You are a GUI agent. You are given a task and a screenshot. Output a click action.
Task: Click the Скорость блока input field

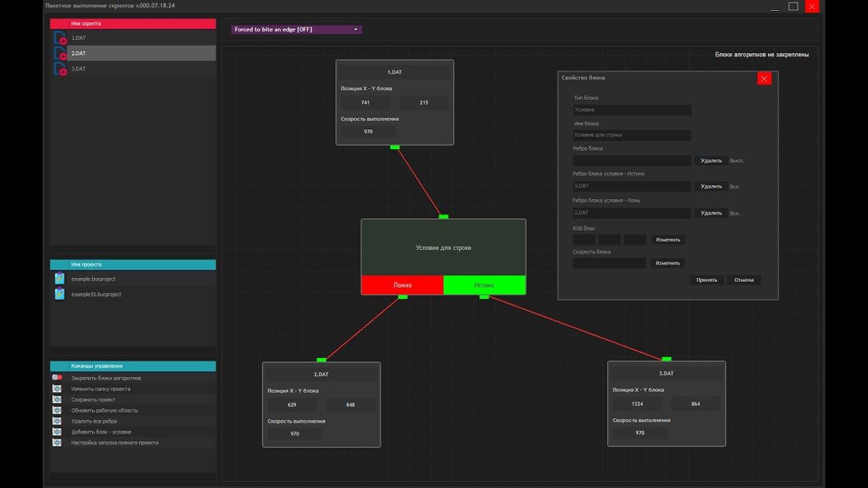(x=609, y=263)
